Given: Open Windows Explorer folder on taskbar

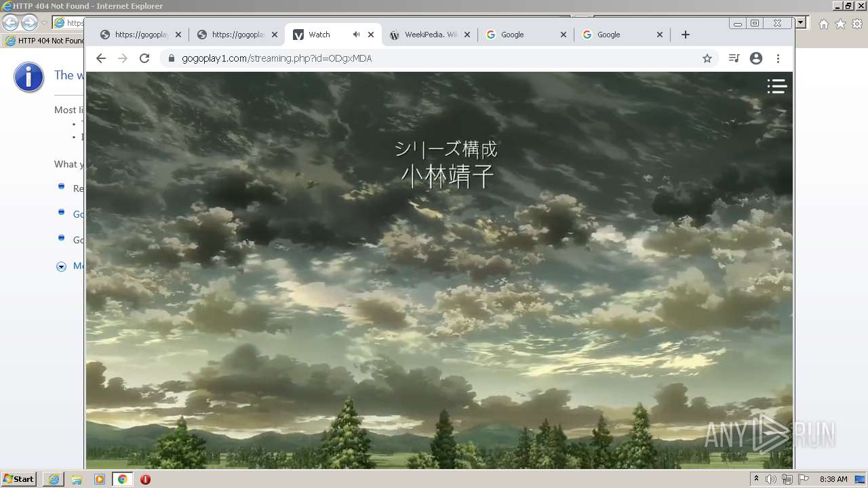Looking at the screenshot, I should click(x=77, y=479).
